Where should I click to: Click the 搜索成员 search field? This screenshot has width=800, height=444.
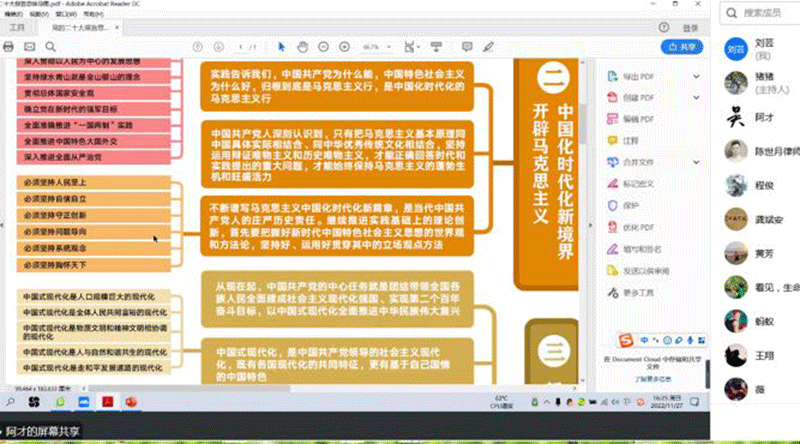click(765, 14)
